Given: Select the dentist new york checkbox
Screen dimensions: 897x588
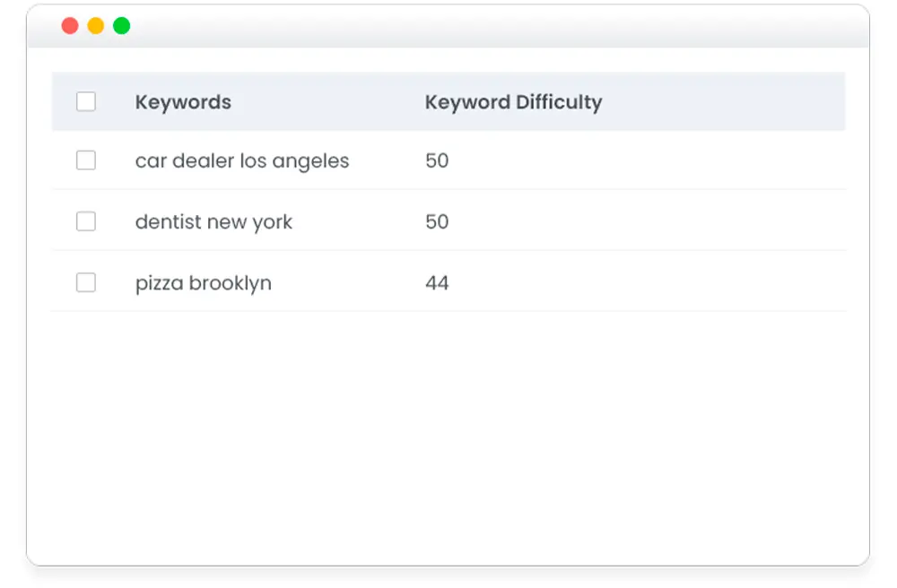Looking at the screenshot, I should coord(86,221).
